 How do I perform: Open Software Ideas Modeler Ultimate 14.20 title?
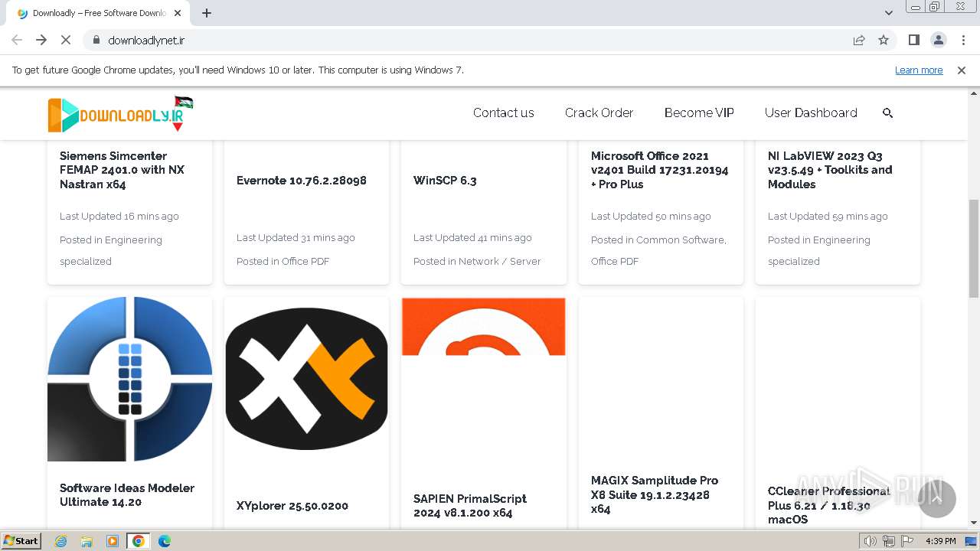(127, 495)
